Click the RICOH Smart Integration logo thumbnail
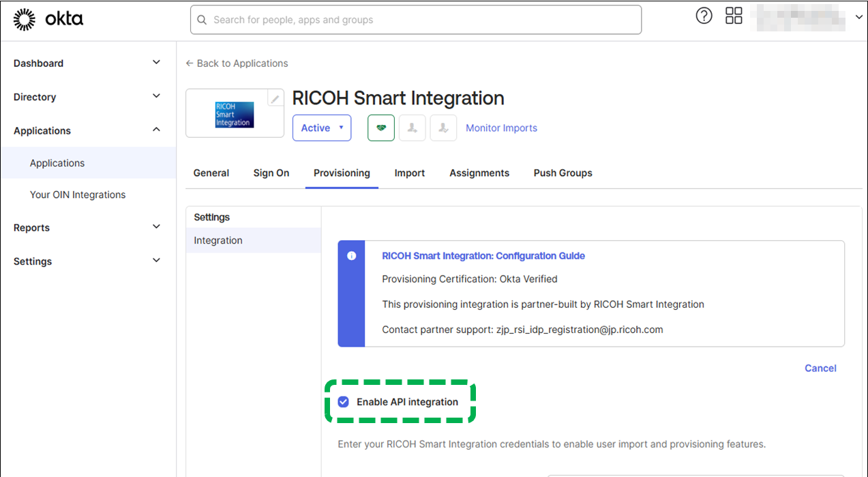The image size is (868, 477). click(x=235, y=115)
